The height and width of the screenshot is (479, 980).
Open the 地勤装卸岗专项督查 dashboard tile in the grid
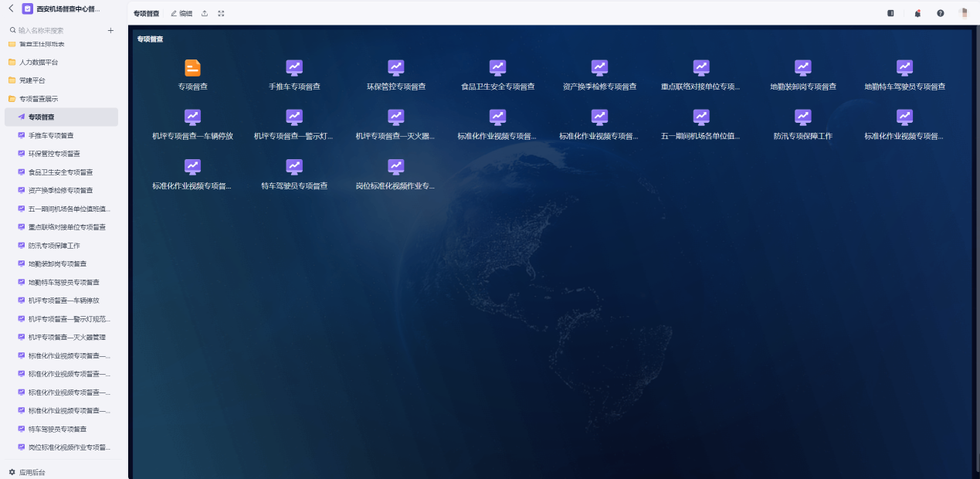click(x=803, y=75)
